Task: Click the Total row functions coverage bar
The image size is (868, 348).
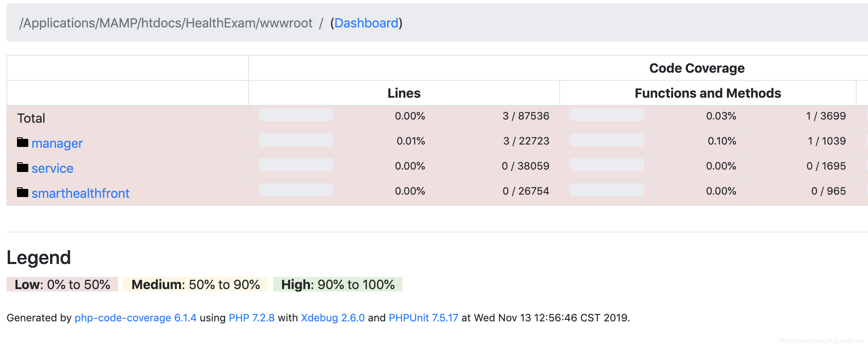Action: click(607, 115)
